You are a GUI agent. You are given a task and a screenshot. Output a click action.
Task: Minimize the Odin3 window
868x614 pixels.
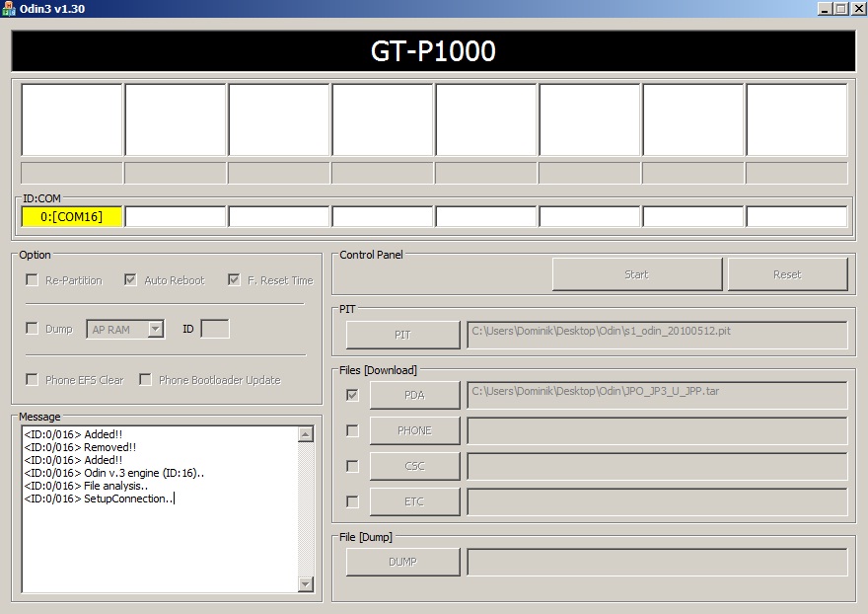click(825, 8)
